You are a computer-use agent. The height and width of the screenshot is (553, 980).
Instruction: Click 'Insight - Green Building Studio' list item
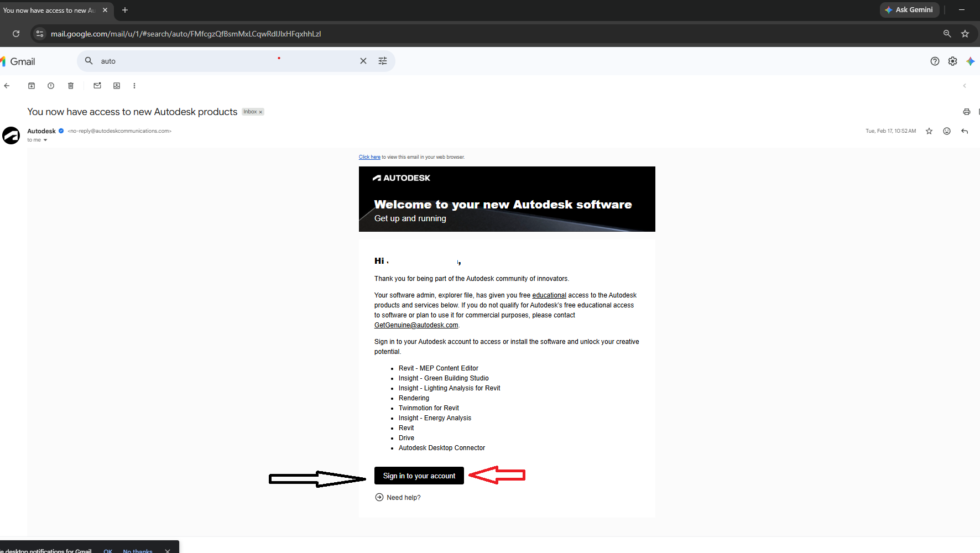(444, 378)
